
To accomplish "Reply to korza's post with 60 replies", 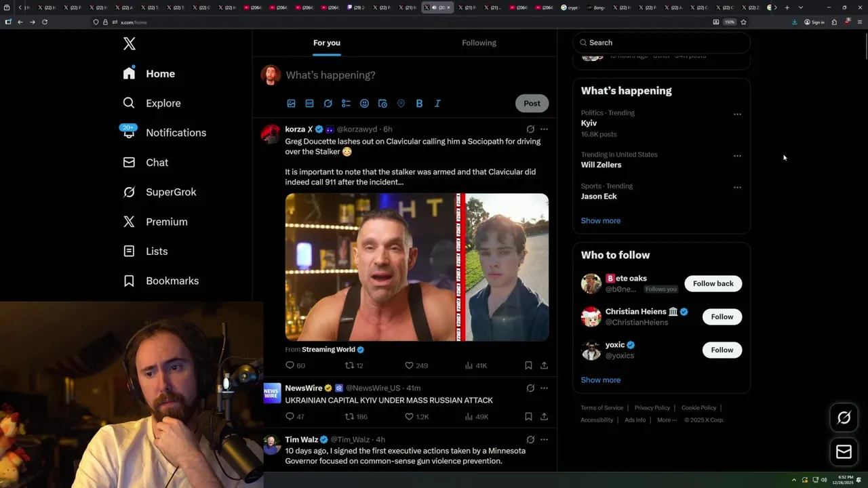I will 296,365.
